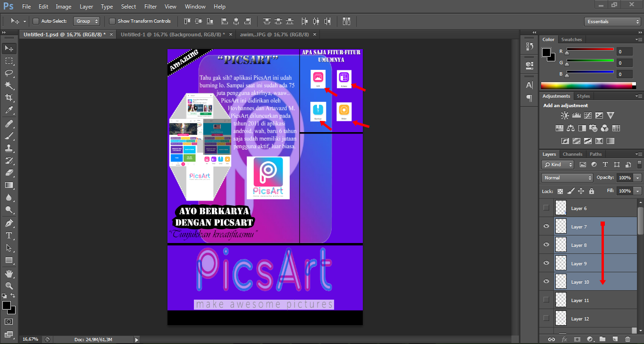Create a new group folder icon
The width and height of the screenshot is (644, 344).
click(x=602, y=339)
